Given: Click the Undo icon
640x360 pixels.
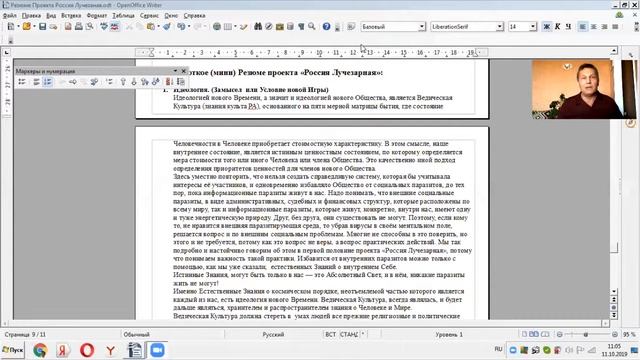Looking at the screenshot, I should [181, 27].
